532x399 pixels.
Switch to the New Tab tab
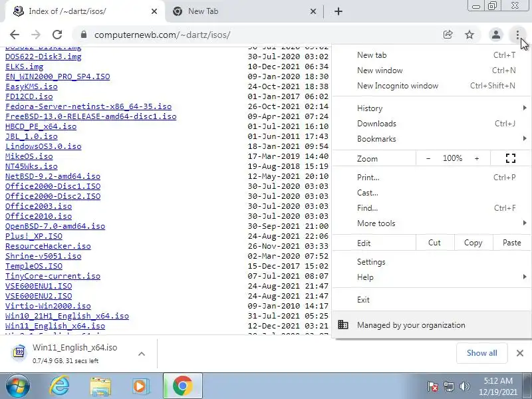(x=244, y=11)
